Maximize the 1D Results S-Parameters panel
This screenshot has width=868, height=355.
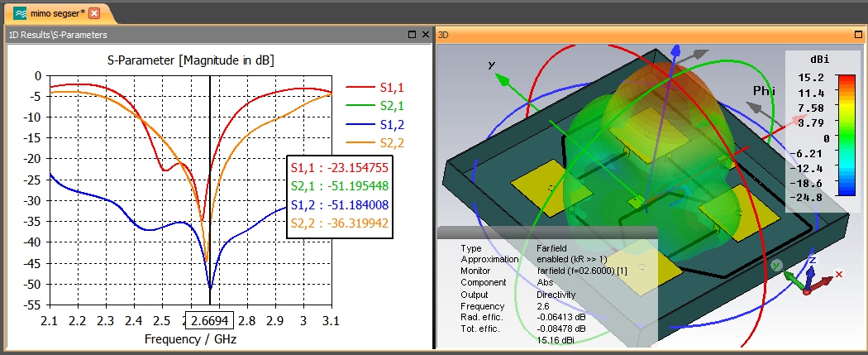pyautogui.click(x=412, y=35)
